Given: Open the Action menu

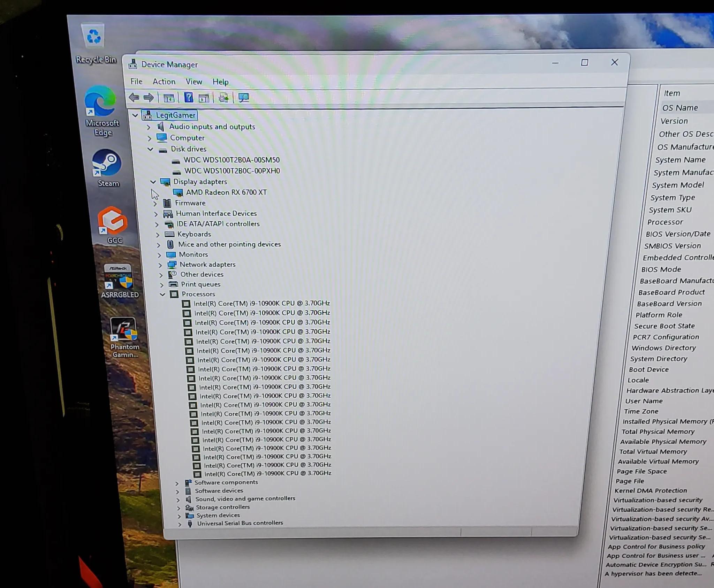Looking at the screenshot, I should pyautogui.click(x=164, y=82).
